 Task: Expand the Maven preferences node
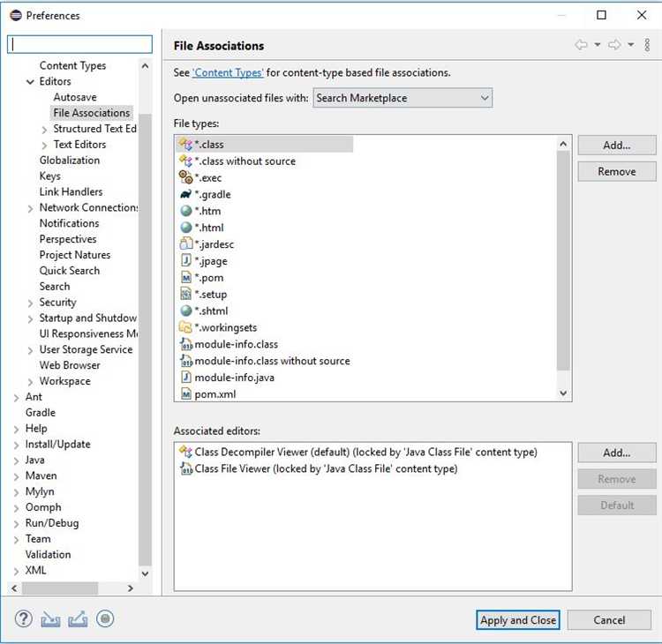pos(16,477)
